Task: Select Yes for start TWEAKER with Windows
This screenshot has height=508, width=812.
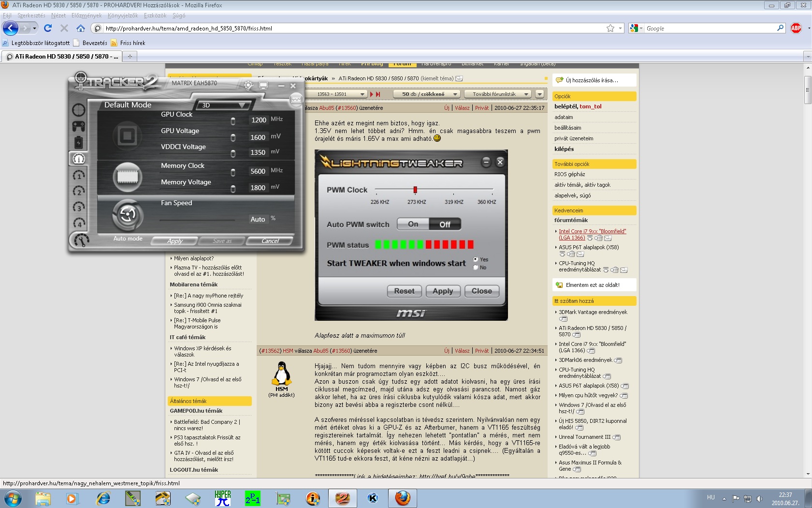Action: tap(476, 259)
